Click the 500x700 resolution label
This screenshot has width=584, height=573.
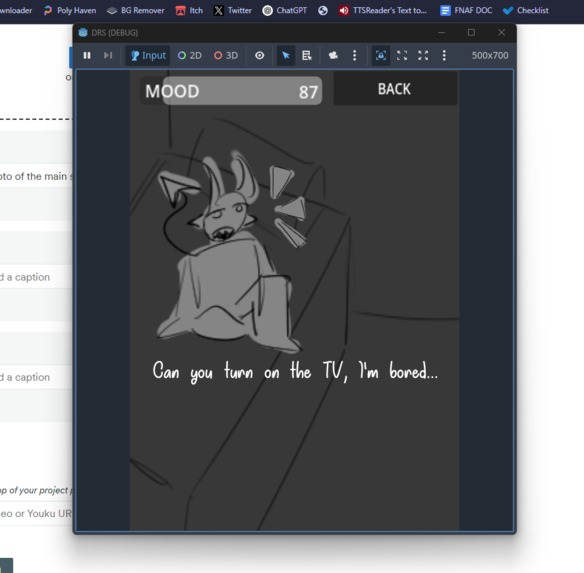(x=490, y=56)
